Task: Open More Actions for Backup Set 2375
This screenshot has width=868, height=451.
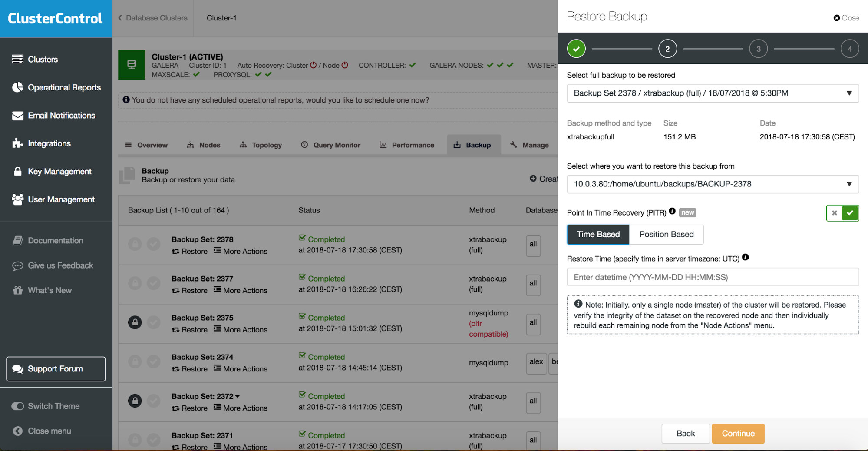Action: (241, 330)
